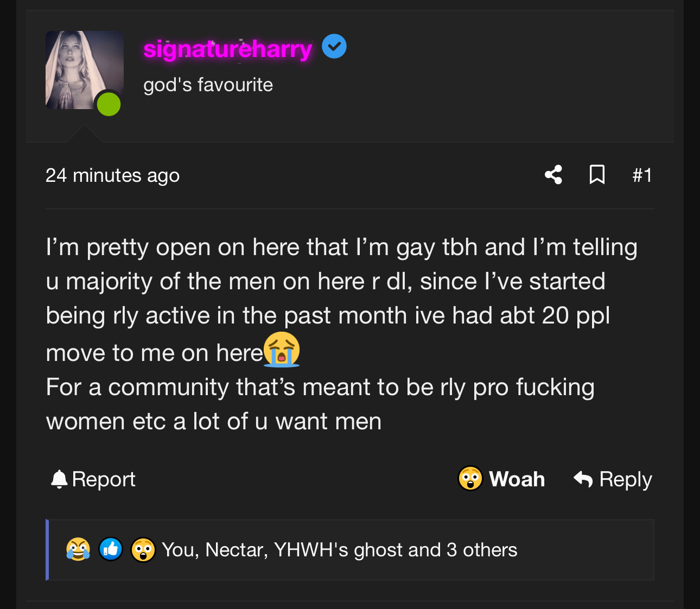Click the bell icon beside Report

tap(59, 479)
